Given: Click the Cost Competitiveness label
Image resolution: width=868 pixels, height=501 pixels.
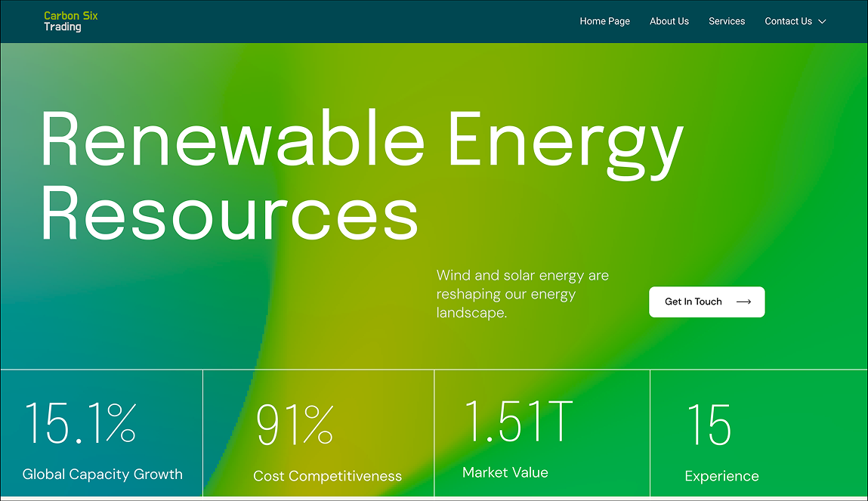Looking at the screenshot, I should pos(327,476).
